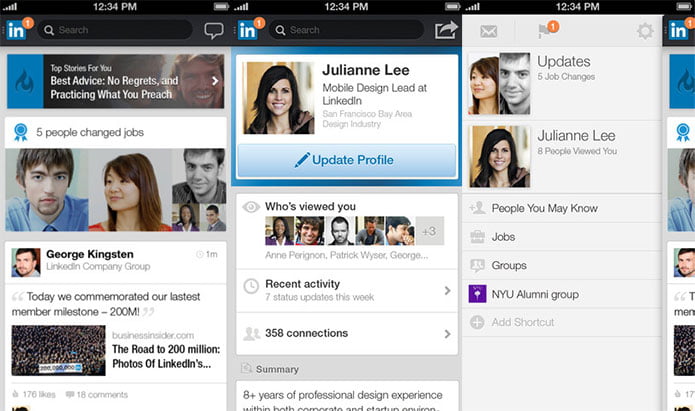Tap 'Anne Perignon, Patrick Wyser, George...' names
The width and height of the screenshot is (695, 411).
coord(347,255)
